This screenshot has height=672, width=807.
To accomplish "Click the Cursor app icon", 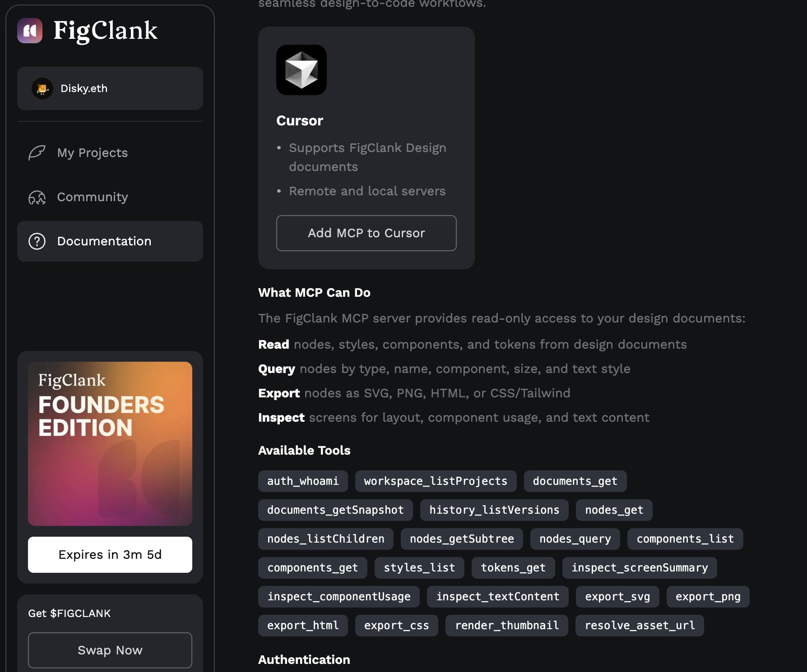I will pyautogui.click(x=301, y=70).
